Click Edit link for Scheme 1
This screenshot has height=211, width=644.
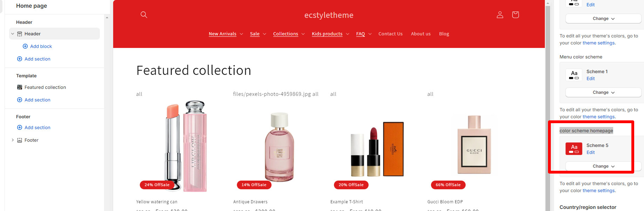[590, 79]
